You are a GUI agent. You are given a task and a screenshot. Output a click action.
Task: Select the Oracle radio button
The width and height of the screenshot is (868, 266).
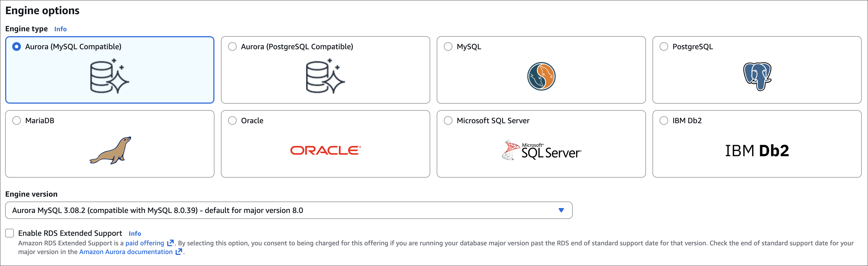tap(232, 120)
